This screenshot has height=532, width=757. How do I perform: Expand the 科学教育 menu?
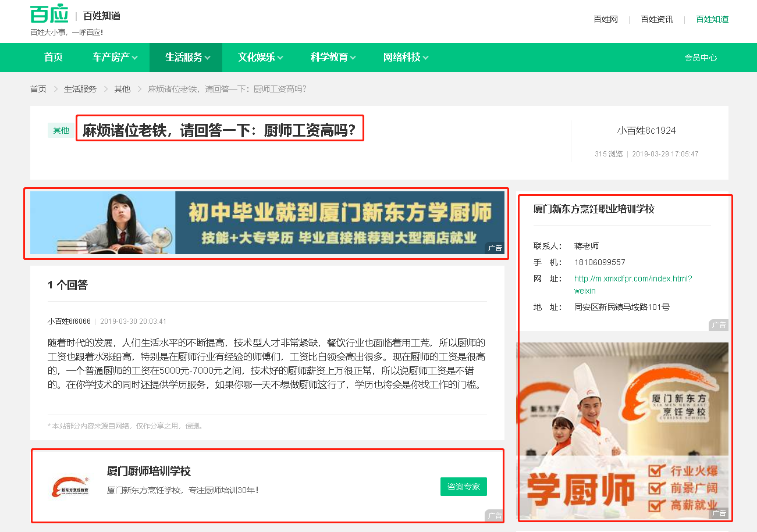[x=332, y=58]
